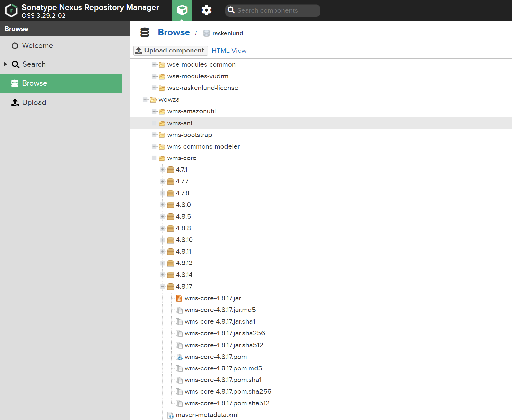Open the Browse breadcrumb link

[x=174, y=32]
